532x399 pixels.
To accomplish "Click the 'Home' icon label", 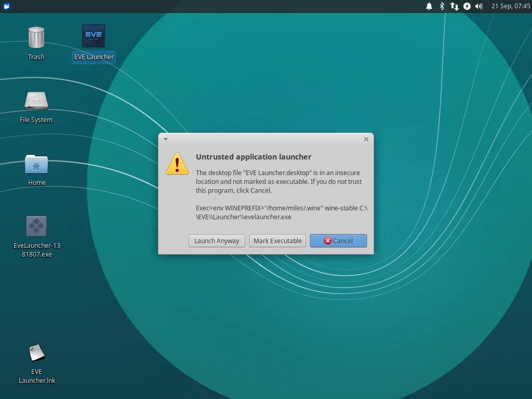I will click(37, 182).
